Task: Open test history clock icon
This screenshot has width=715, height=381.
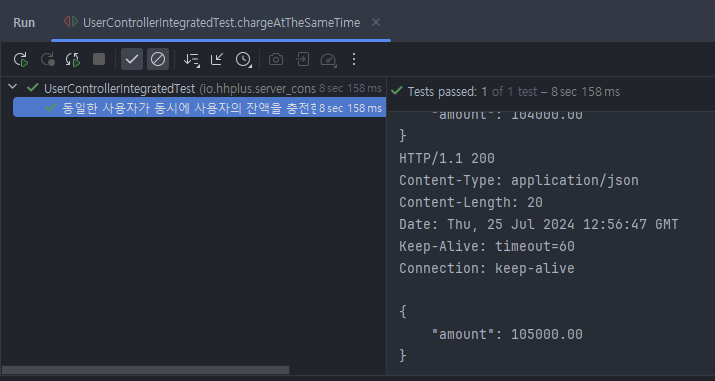Action: point(244,59)
